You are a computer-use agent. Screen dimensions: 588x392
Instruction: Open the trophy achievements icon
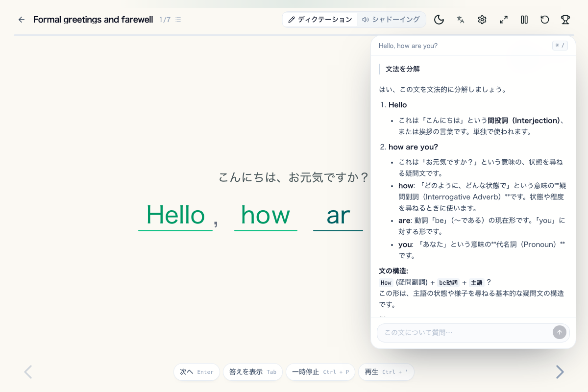point(565,20)
